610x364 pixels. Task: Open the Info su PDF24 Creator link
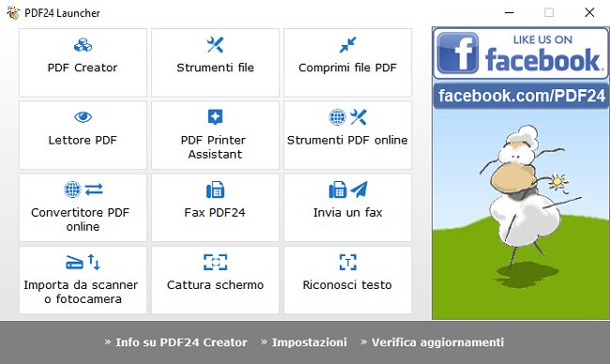point(181,342)
